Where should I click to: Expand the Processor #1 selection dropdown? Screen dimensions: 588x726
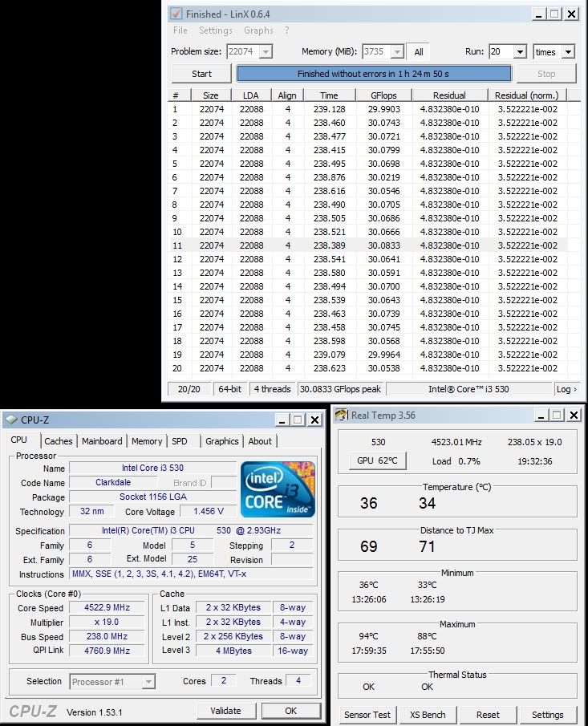tap(148, 682)
